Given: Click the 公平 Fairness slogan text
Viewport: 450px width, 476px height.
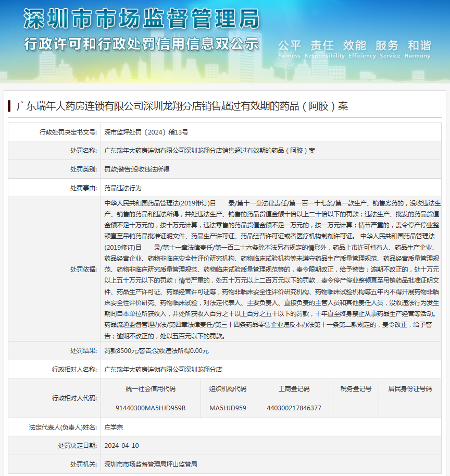Looking at the screenshot, I should point(289,48).
